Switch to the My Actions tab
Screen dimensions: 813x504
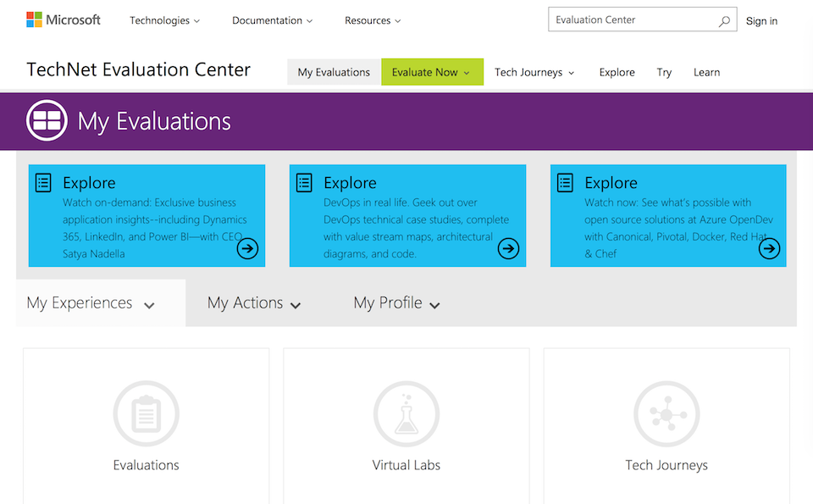(254, 303)
